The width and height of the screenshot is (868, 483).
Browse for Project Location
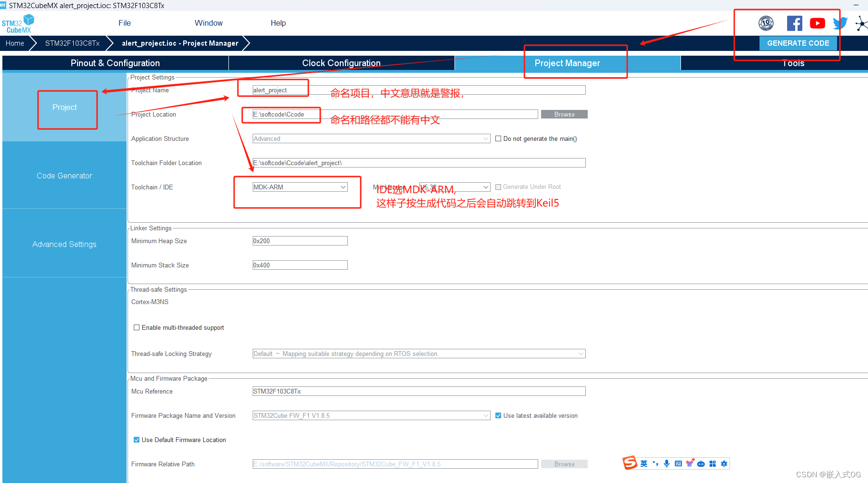click(x=564, y=114)
